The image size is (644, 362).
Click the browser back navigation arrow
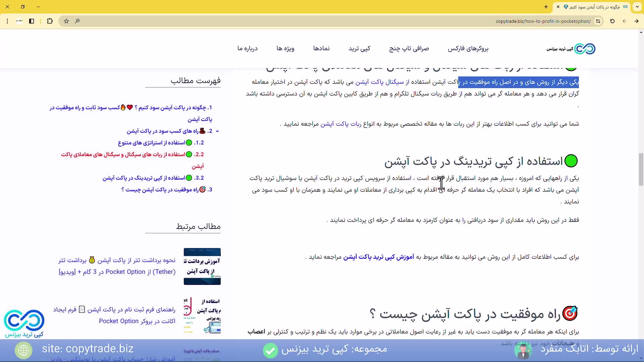[625, 21]
